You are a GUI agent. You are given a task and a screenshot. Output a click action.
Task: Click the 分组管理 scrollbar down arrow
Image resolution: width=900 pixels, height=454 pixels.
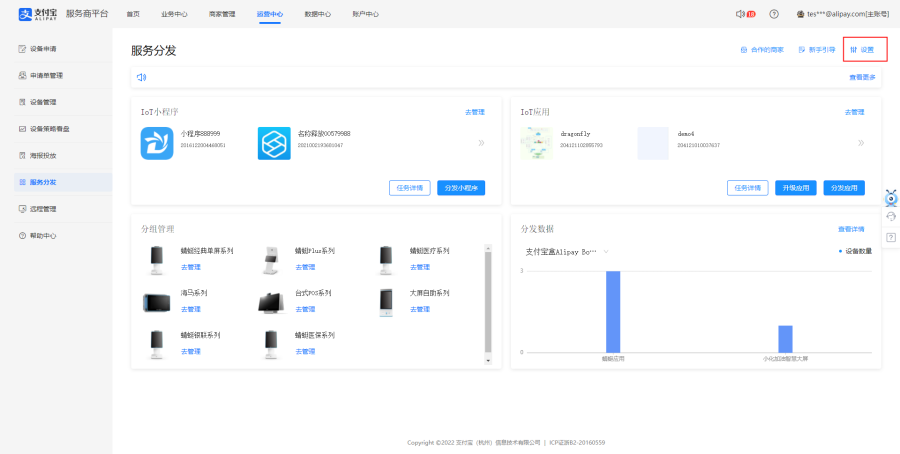point(488,360)
